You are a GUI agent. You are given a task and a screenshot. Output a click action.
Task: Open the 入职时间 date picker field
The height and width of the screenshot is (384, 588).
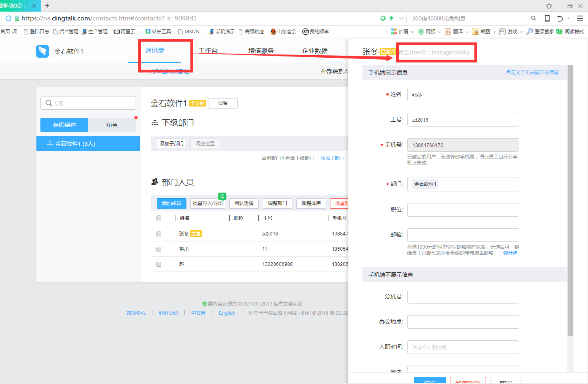[463, 347]
